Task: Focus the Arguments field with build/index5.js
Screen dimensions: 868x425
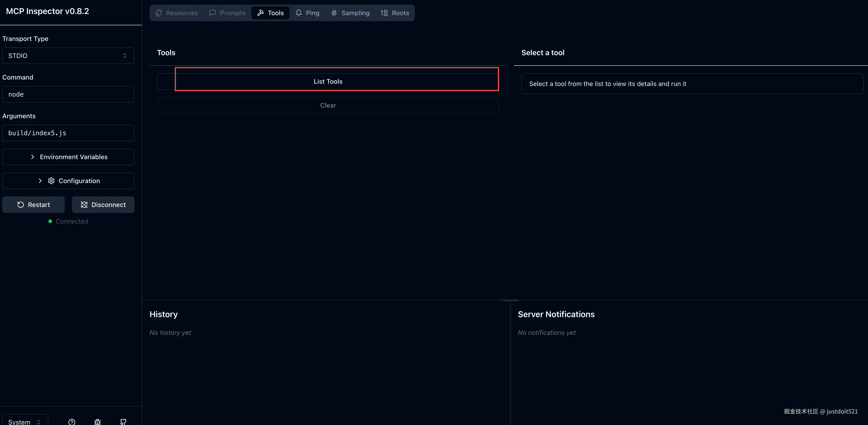Action: tap(68, 133)
